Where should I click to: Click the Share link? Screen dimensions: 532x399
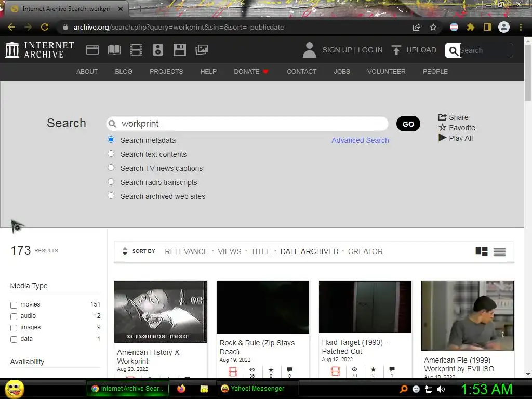pyautogui.click(x=453, y=117)
